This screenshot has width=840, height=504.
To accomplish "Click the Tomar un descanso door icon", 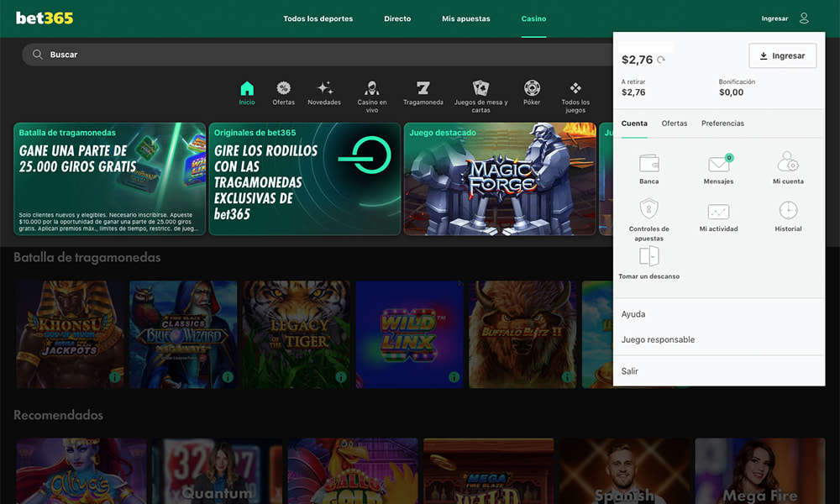I will click(x=648, y=256).
